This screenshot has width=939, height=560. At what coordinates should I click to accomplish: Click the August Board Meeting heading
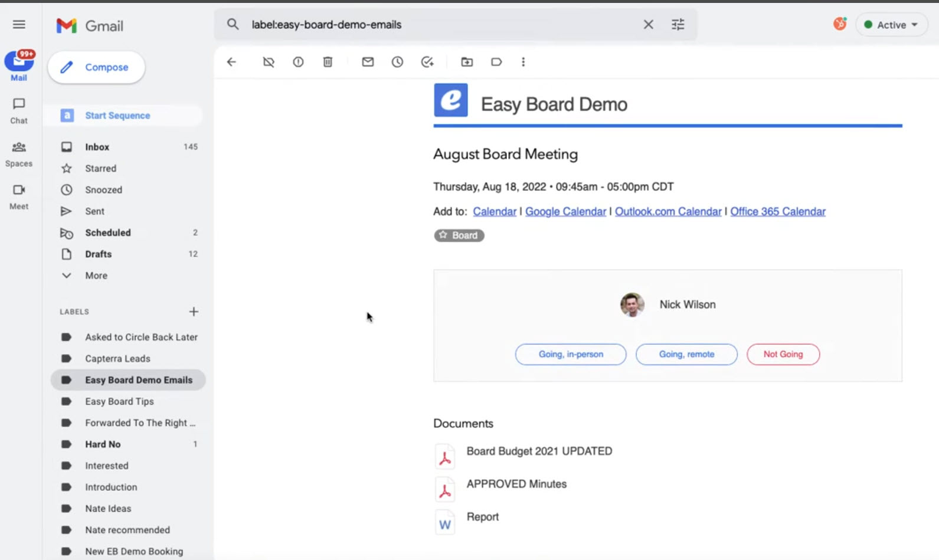click(x=506, y=154)
